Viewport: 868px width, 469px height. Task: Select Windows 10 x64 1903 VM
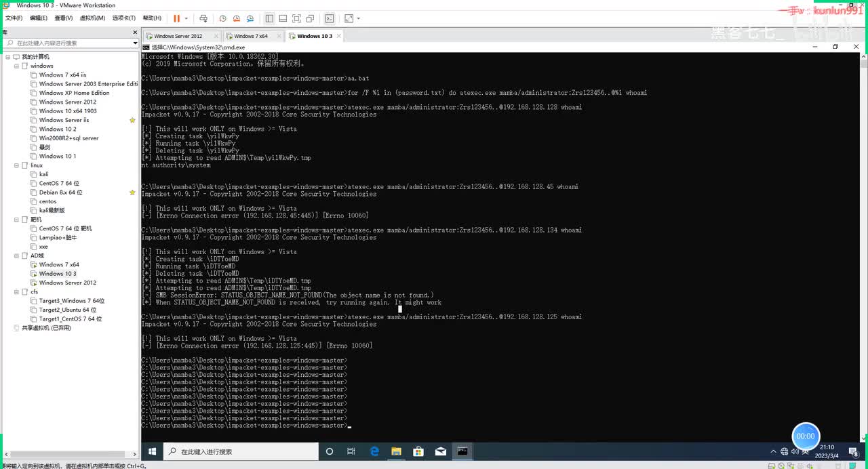[x=68, y=111]
